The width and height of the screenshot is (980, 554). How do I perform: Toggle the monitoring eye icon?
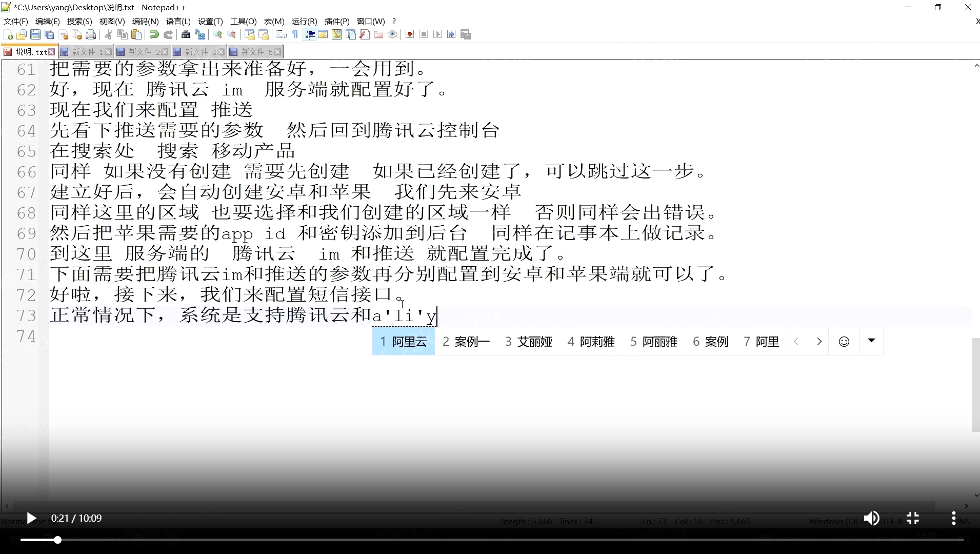pyautogui.click(x=392, y=34)
